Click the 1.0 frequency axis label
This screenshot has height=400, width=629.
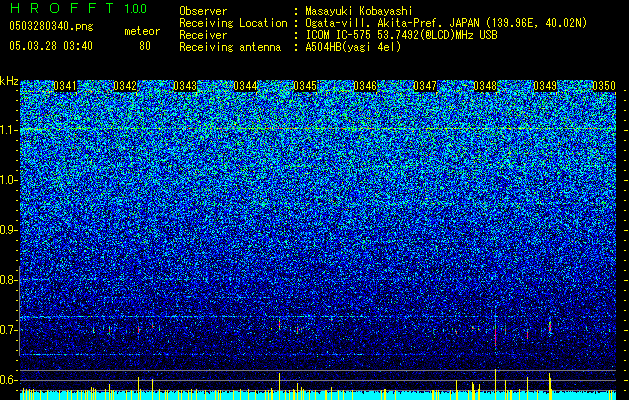click(7, 180)
